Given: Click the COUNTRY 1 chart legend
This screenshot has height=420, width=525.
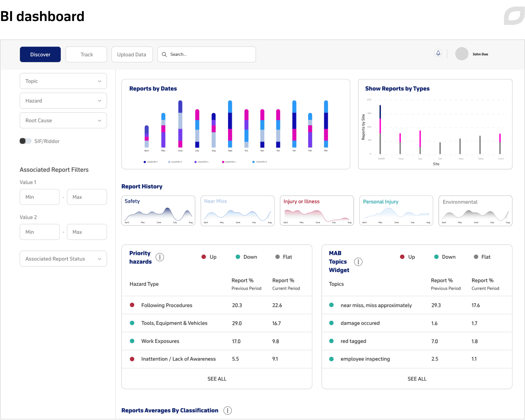Looking at the screenshot, I should pos(151,162).
